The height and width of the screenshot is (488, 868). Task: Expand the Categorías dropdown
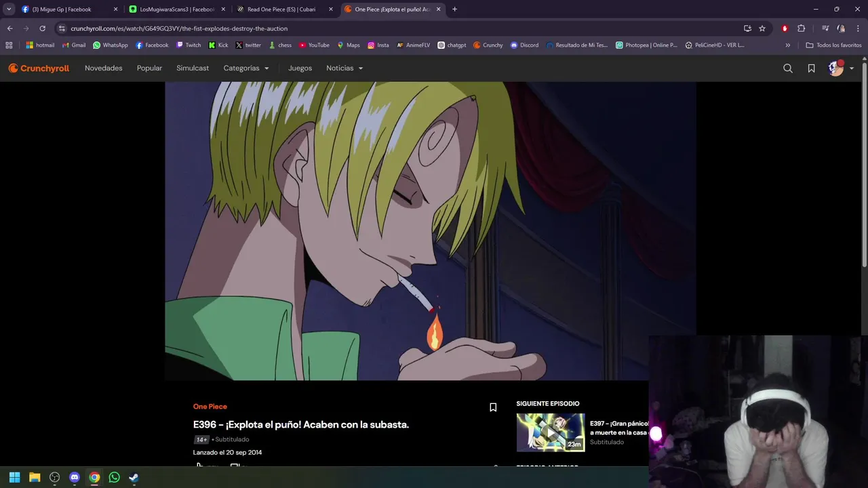coord(246,68)
